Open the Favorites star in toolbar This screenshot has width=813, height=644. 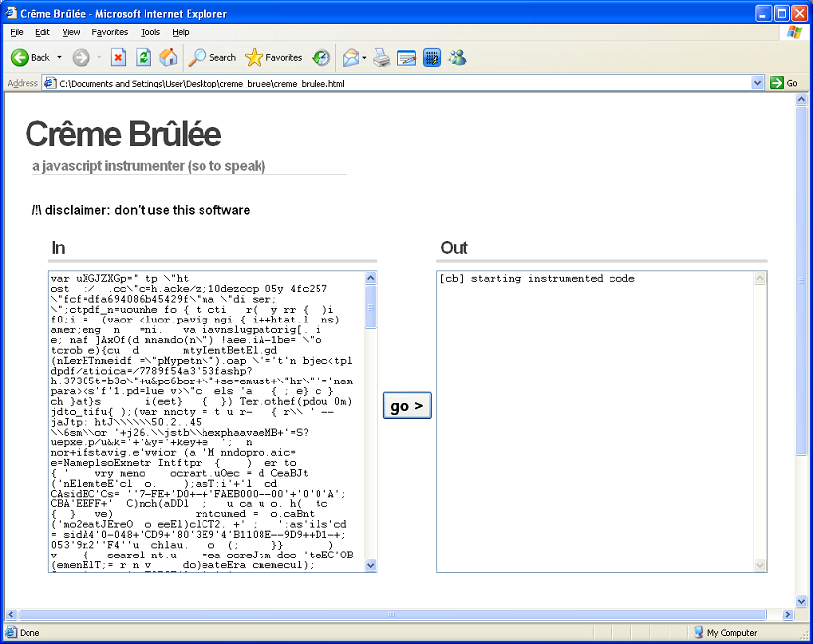273,57
